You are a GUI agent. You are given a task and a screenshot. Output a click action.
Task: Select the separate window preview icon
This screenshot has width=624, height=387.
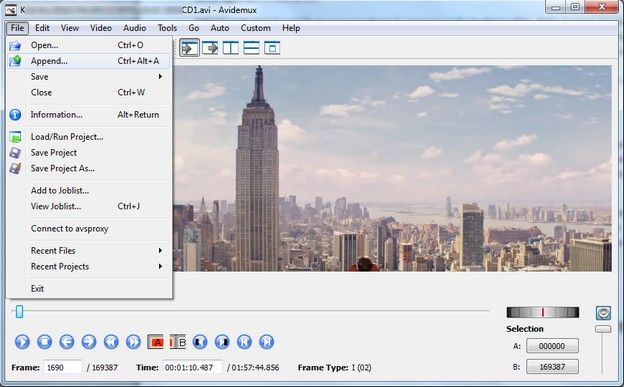click(x=272, y=48)
